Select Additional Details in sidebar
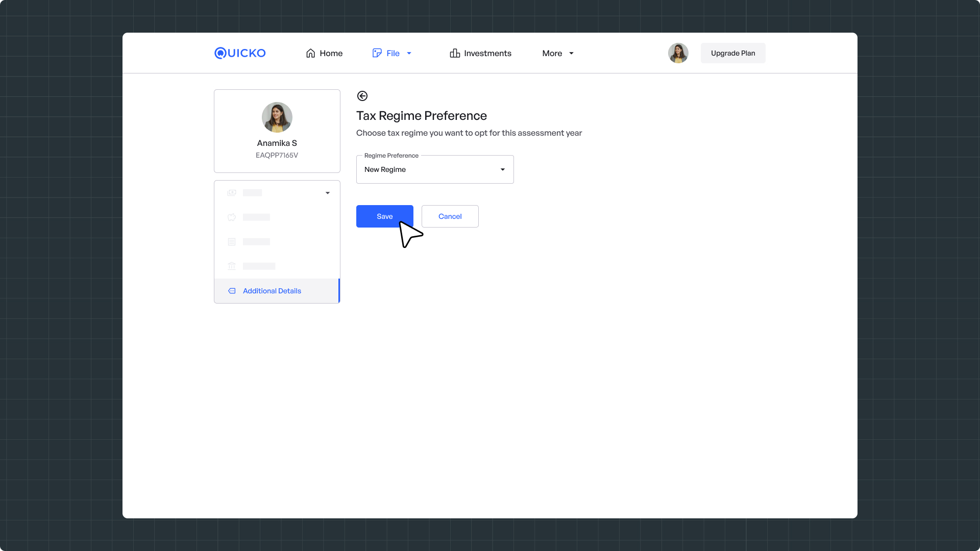Viewport: 980px width, 551px height. 277,291
